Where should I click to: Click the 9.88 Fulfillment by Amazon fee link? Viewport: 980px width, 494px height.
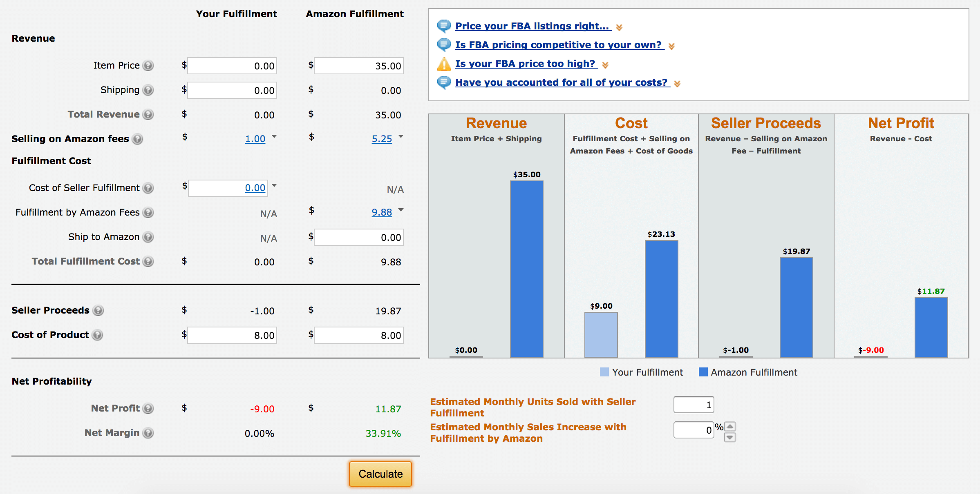click(382, 212)
